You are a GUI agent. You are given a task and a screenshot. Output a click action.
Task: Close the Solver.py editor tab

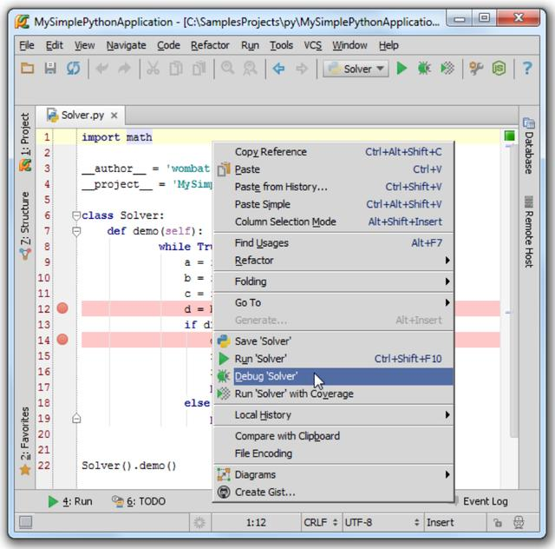[x=114, y=115]
